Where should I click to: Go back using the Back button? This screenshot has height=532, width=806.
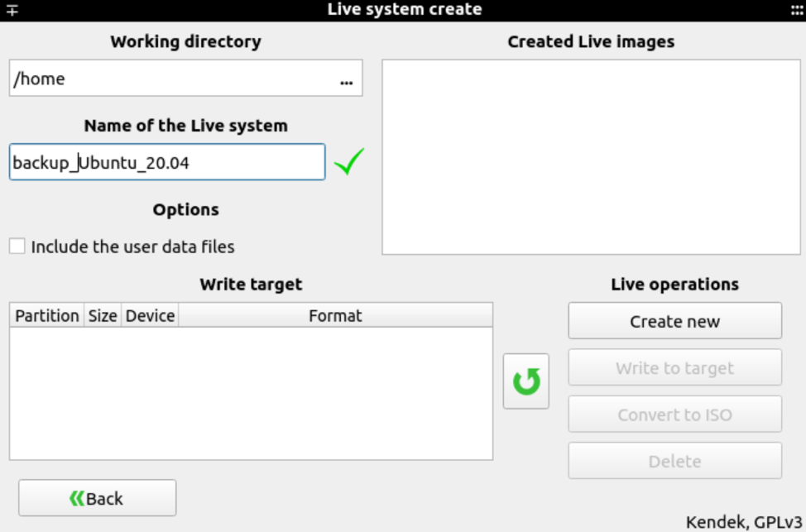[x=97, y=496]
